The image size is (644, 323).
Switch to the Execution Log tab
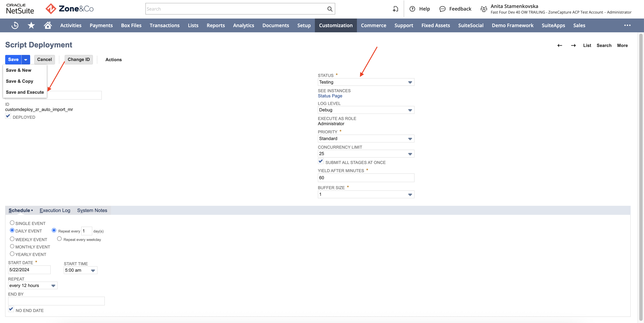point(55,211)
